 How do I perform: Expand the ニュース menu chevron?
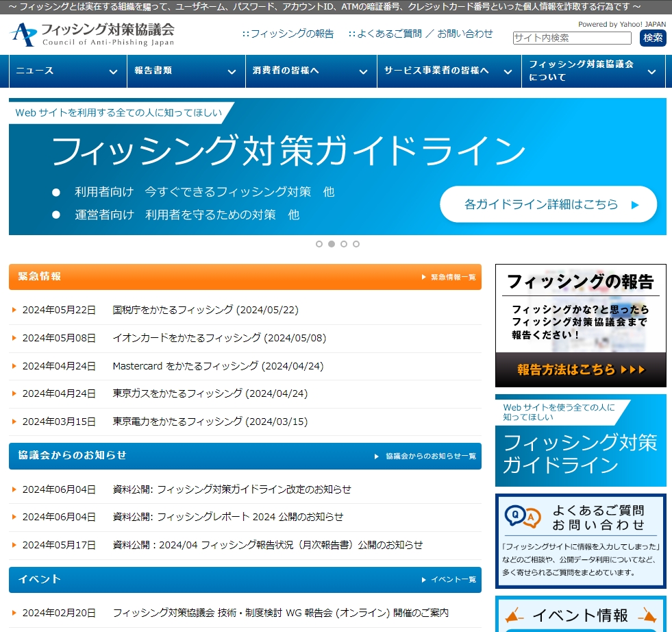pyautogui.click(x=113, y=71)
